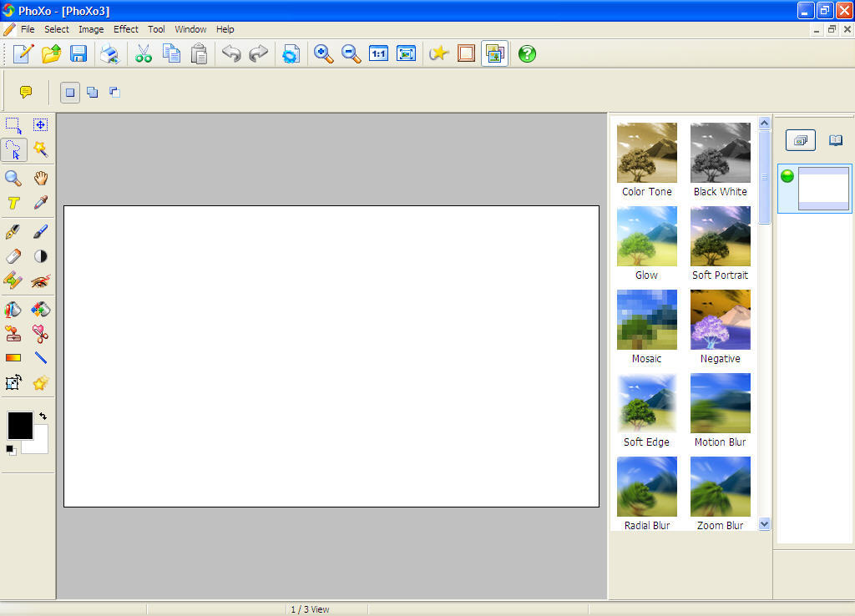Image resolution: width=855 pixels, height=616 pixels.
Task: Click the fit-to-window toolbar icon
Action: pos(407,53)
